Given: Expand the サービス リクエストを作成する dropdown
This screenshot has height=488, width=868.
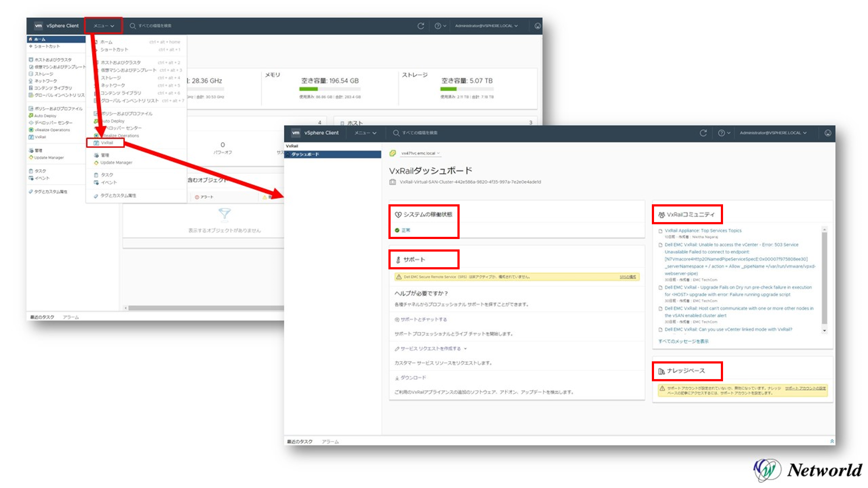Looking at the screenshot, I should pyautogui.click(x=431, y=349).
